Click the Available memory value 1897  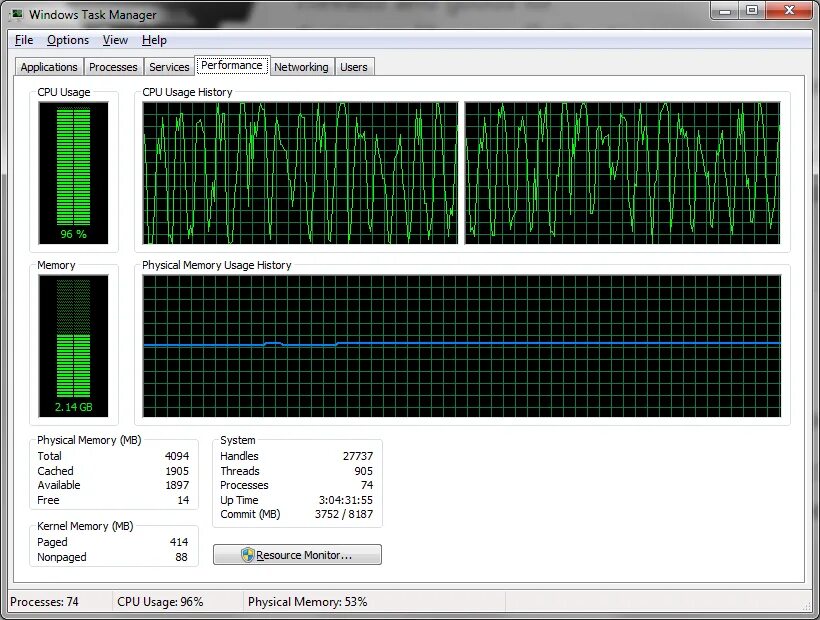(177, 485)
